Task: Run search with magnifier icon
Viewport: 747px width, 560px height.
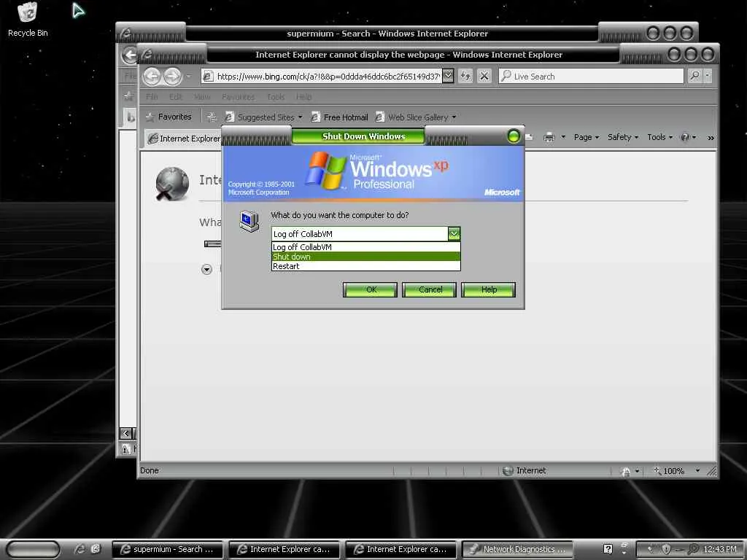Action: 695,76
